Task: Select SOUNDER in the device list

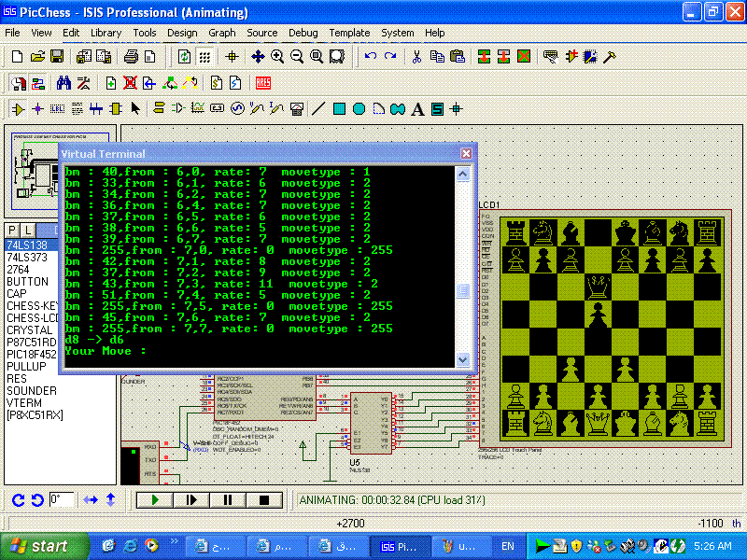Action: tap(32, 390)
